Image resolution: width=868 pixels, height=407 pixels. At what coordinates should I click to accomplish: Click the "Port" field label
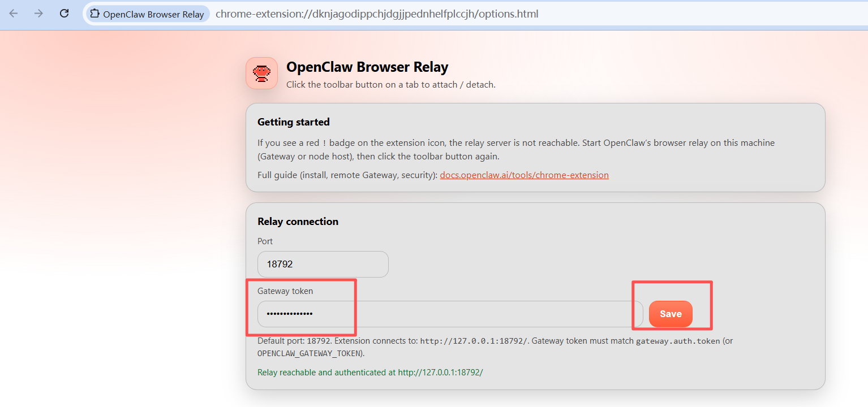[x=265, y=241]
